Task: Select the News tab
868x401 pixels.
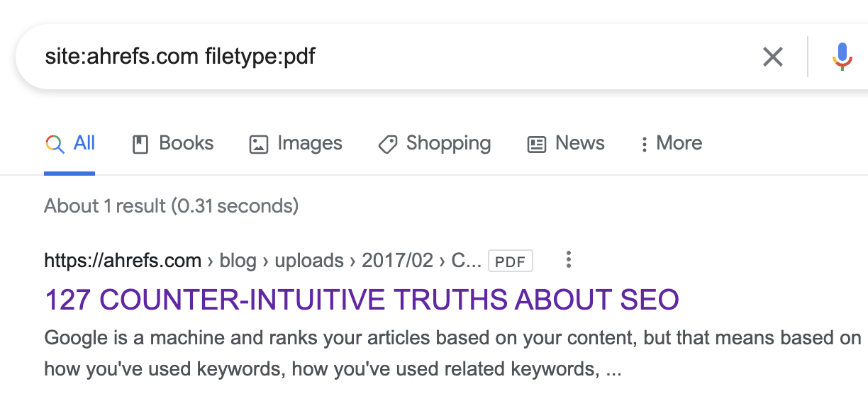Action: [x=579, y=143]
